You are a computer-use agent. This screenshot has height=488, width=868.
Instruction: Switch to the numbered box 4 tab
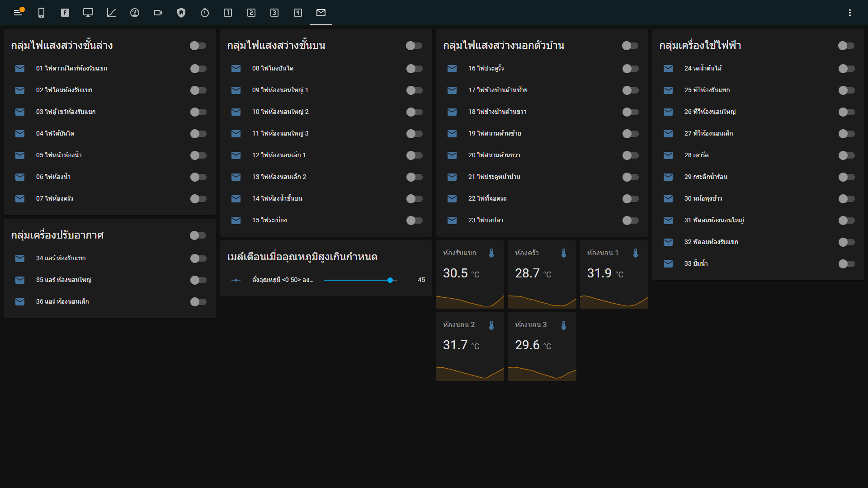[298, 13]
